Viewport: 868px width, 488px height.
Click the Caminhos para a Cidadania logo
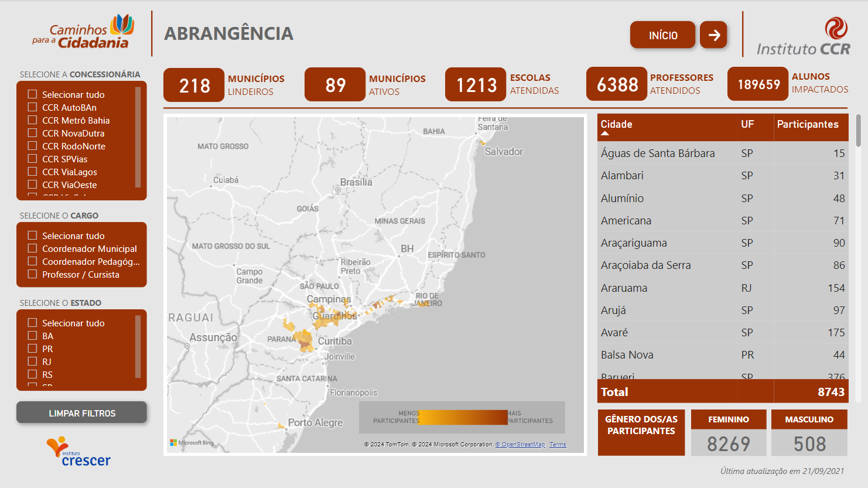pyautogui.click(x=83, y=32)
